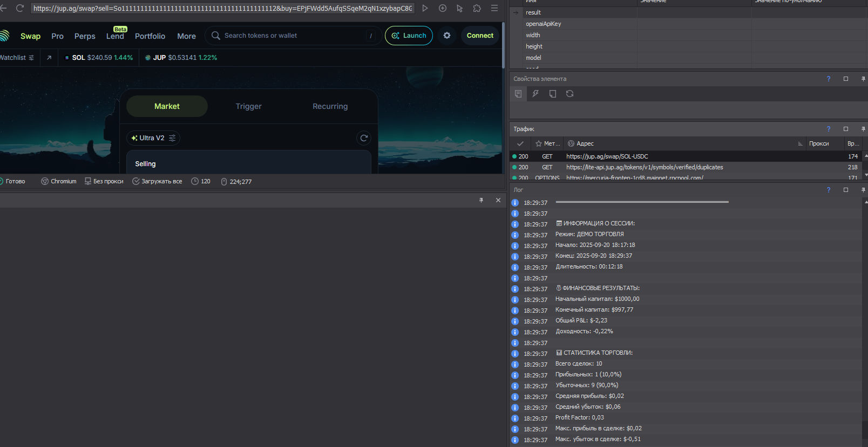Pin the empty bottom-left panel
This screenshot has height=447, width=868.
(482, 200)
